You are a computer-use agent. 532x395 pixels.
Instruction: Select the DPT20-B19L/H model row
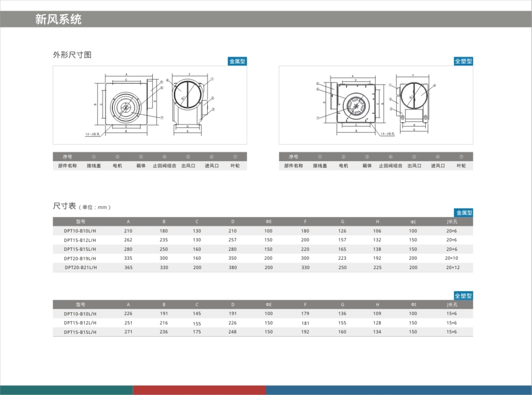coord(80,258)
